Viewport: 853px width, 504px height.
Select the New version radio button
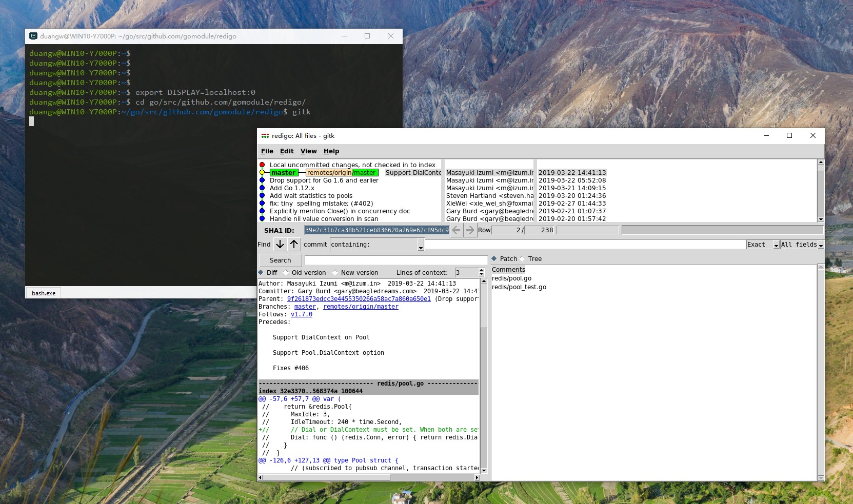point(335,273)
